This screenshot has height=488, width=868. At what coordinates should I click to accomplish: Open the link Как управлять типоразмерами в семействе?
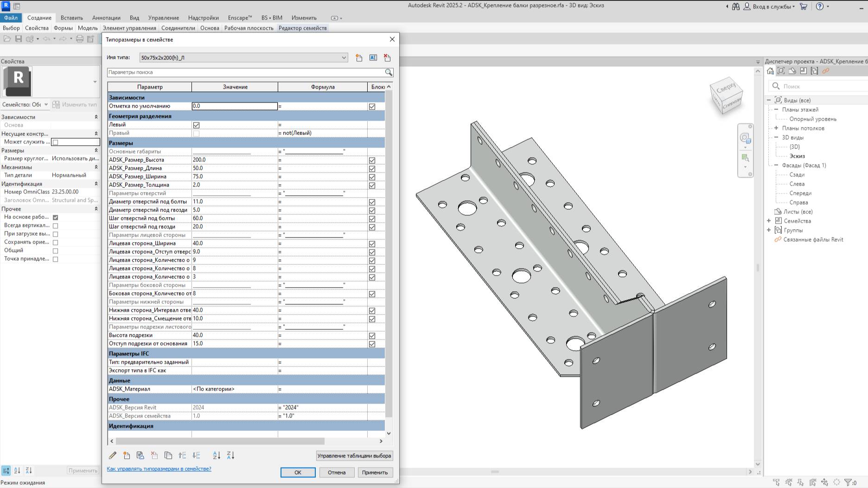click(x=159, y=469)
